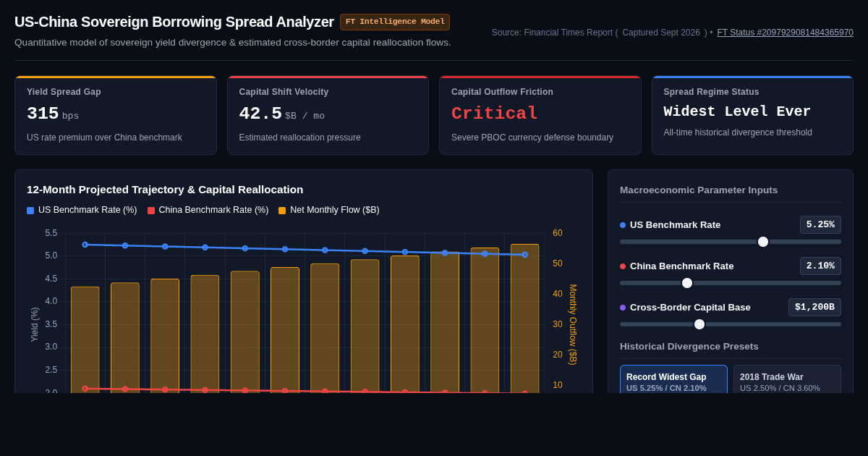
Task: Click the purple dot beside Cross-Border Capital Base
Action: coord(623,308)
